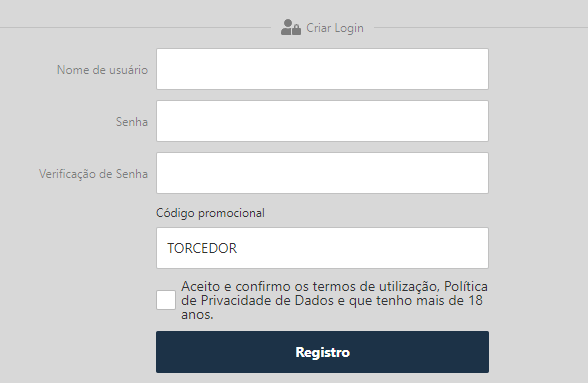Click the divider line left of Criar Login
This screenshot has height=383, width=588.
coord(135,27)
